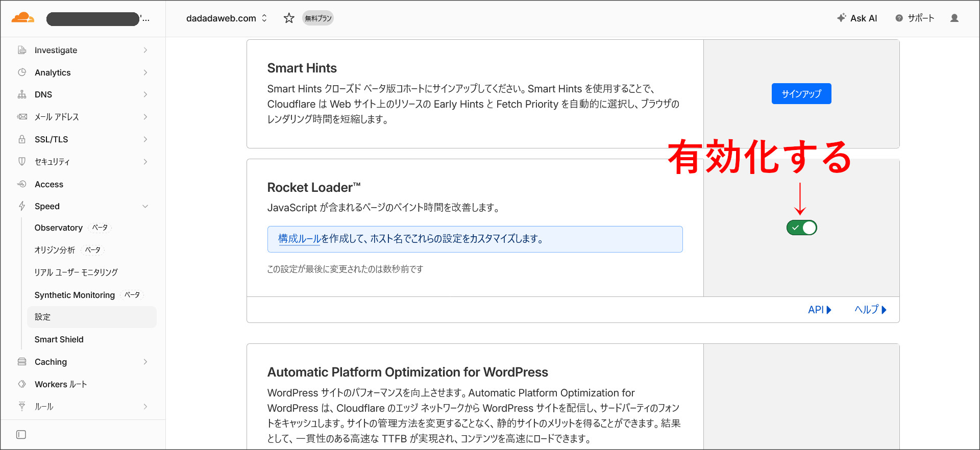Viewport: 980px width, 450px height.
Task: Click the DNS network icon
Action: pyautogui.click(x=22, y=94)
